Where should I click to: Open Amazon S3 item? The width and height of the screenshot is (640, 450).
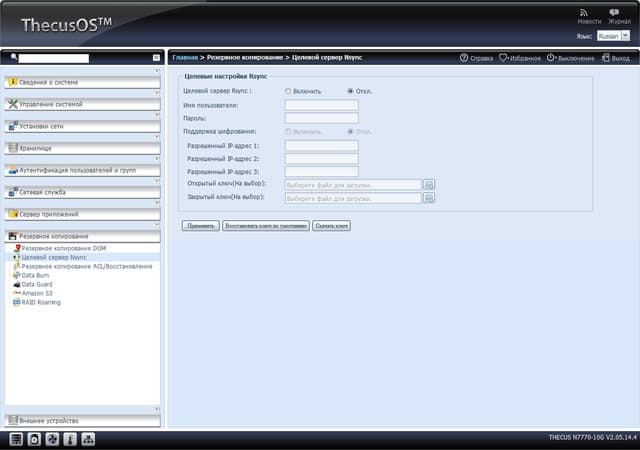(37, 293)
